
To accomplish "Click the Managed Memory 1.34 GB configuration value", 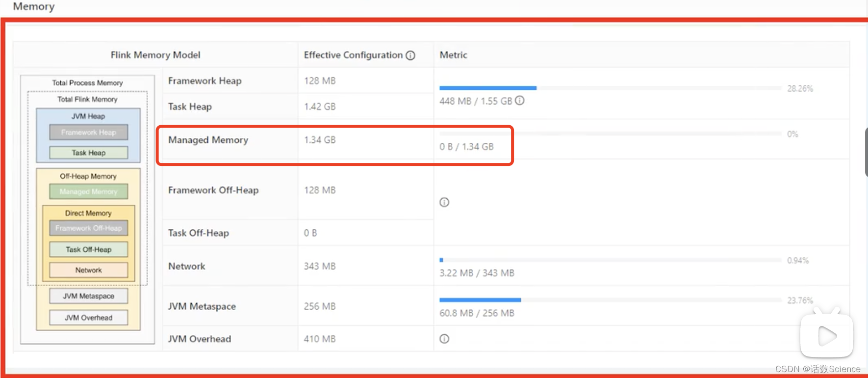I will (320, 140).
